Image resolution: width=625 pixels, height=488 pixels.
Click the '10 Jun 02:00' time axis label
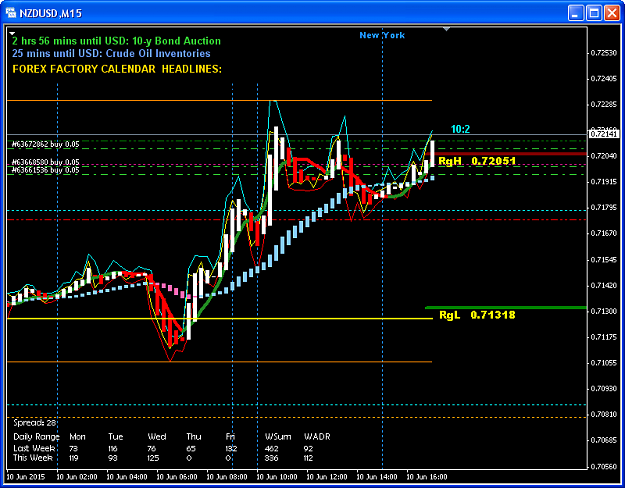tap(77, 476)
